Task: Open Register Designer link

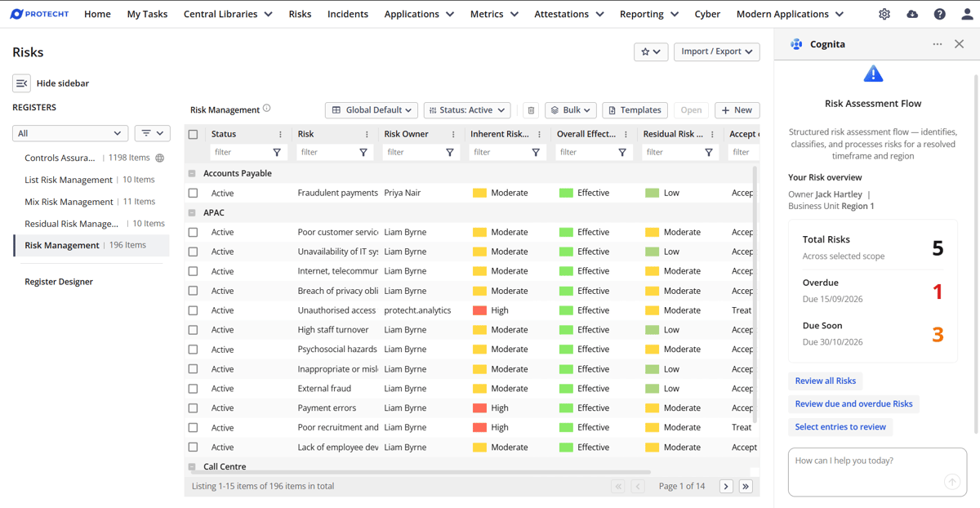Action: (59, 282)
